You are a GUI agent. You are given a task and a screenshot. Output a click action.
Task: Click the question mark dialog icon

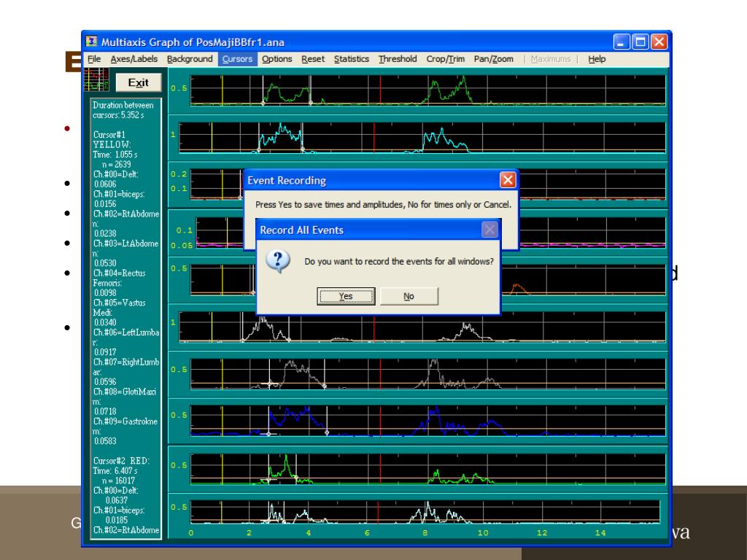[x=282, y=262]
